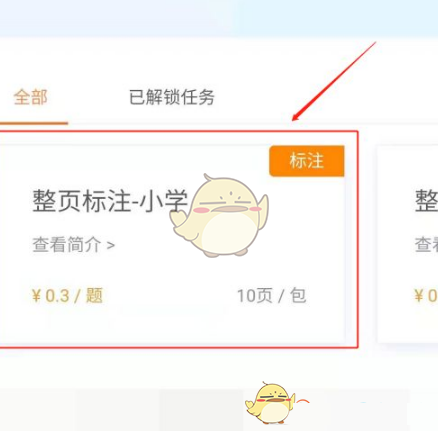Click the 10页/包 package label
The width and height of the screenshot is (438, 431).
pos(271,296)
